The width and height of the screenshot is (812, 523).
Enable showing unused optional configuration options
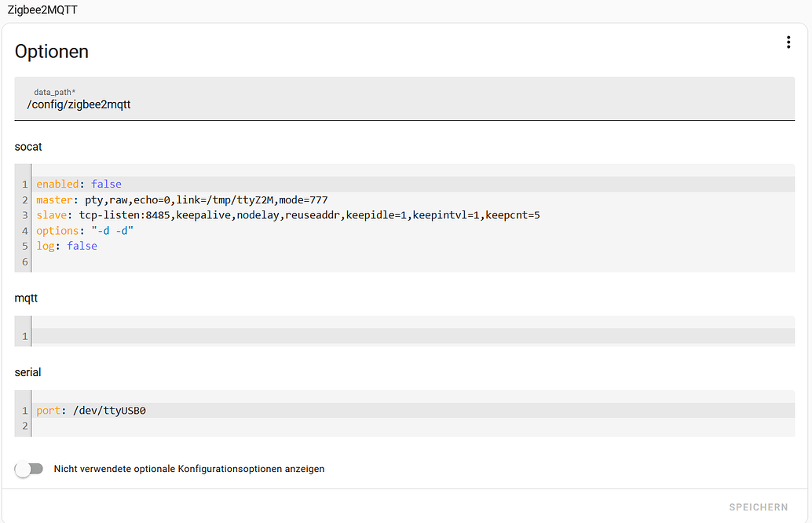(x=29, y=468)
